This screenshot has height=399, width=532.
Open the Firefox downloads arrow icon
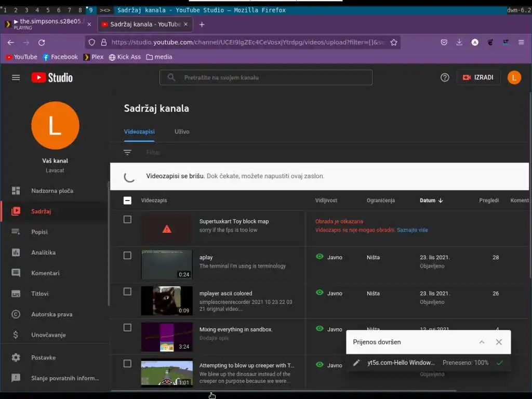point(459,42)
